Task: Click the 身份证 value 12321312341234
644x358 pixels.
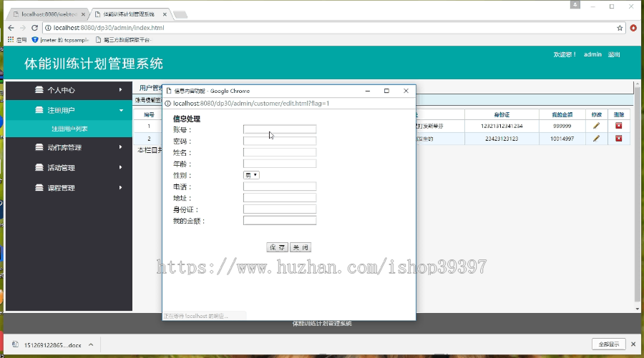Action: [x=502, y=126]
